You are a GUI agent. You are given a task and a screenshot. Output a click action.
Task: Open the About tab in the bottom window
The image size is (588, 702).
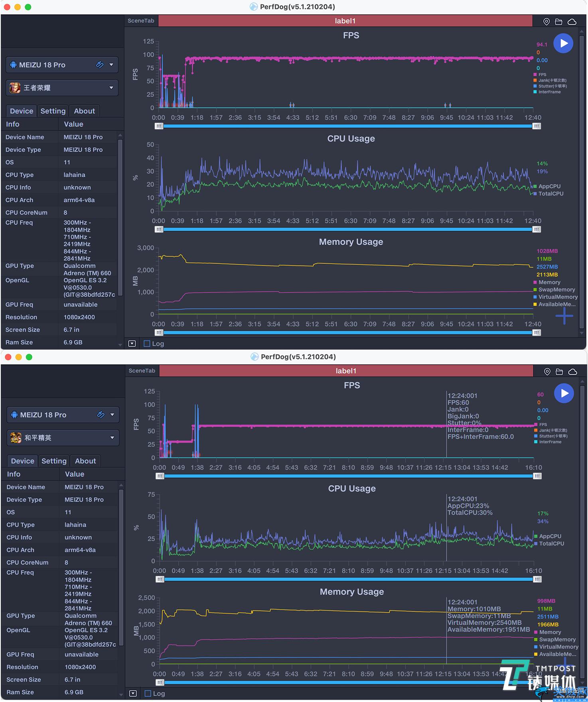tap(85, 461)
